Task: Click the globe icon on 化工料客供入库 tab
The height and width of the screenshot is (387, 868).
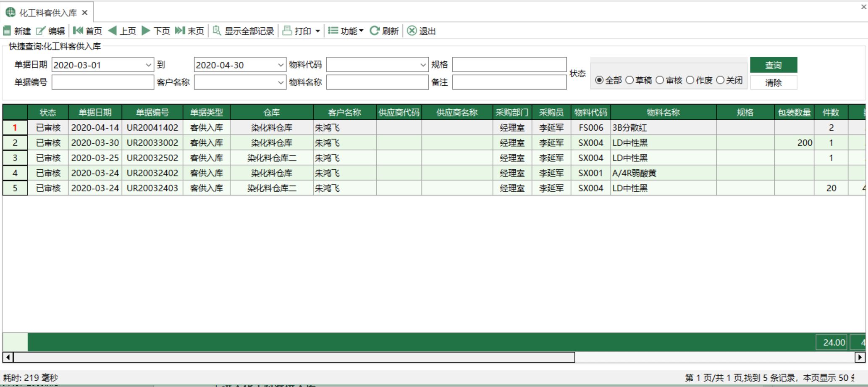Action: (x=10, y=13)
